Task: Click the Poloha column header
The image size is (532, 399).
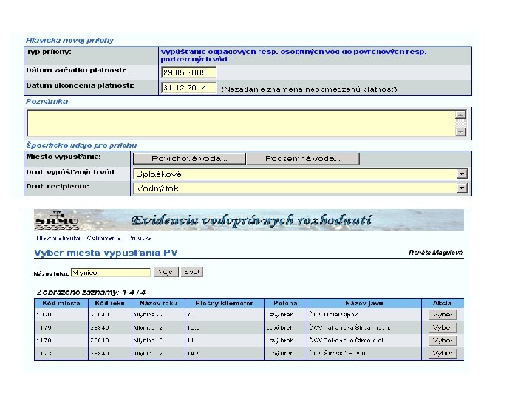Action: pos(285,304)
